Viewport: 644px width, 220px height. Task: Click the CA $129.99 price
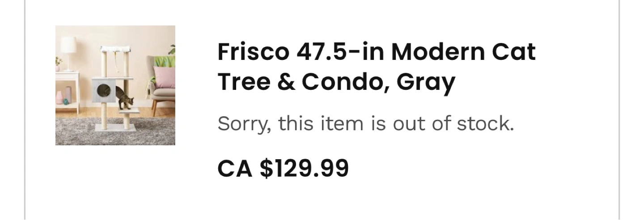click(283, 168)
